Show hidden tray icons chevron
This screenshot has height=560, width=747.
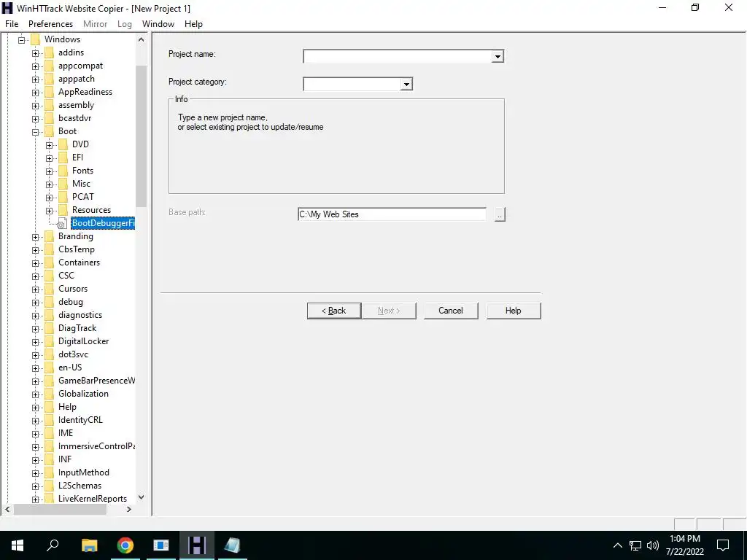click(x=617, y=545)
